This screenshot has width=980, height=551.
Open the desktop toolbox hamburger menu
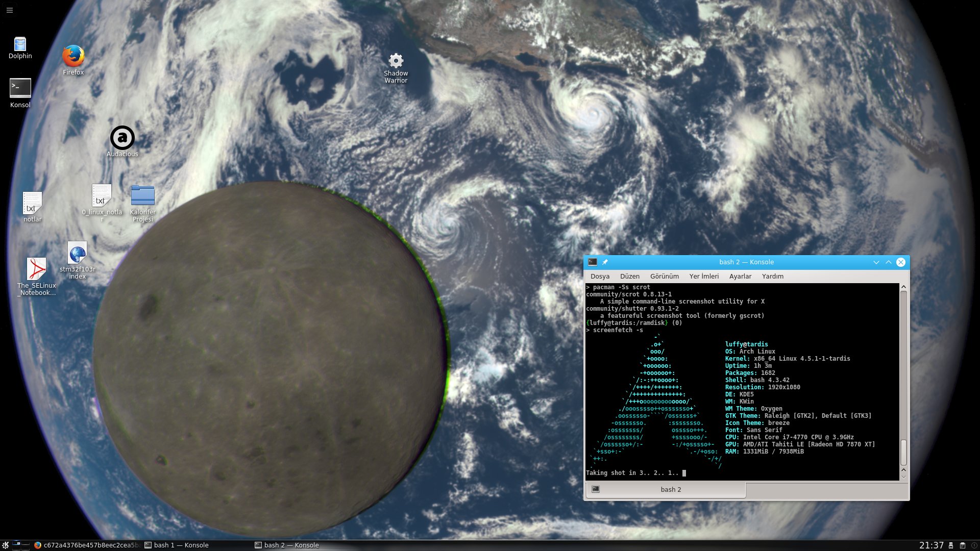(x=9, y=10)
